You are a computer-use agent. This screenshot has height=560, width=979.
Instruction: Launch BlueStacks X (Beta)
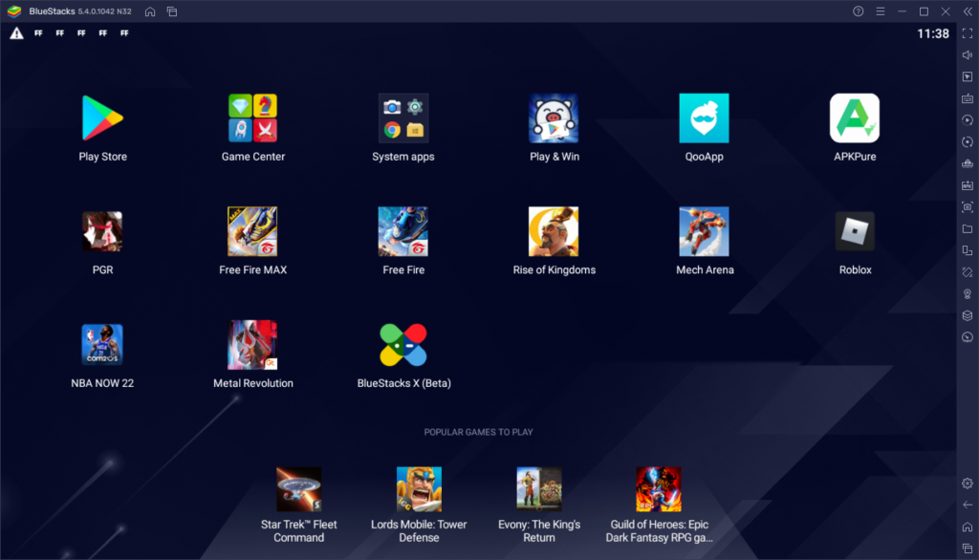point(402,344)
